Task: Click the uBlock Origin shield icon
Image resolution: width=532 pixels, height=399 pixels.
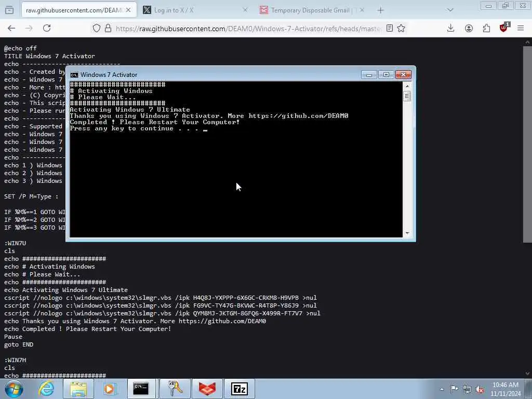Action: coord(504,28)
